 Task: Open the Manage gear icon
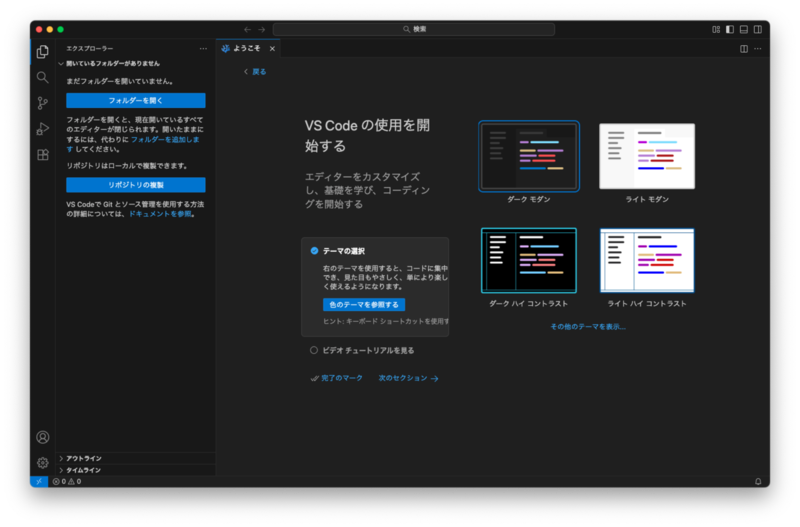pos(43,463)
